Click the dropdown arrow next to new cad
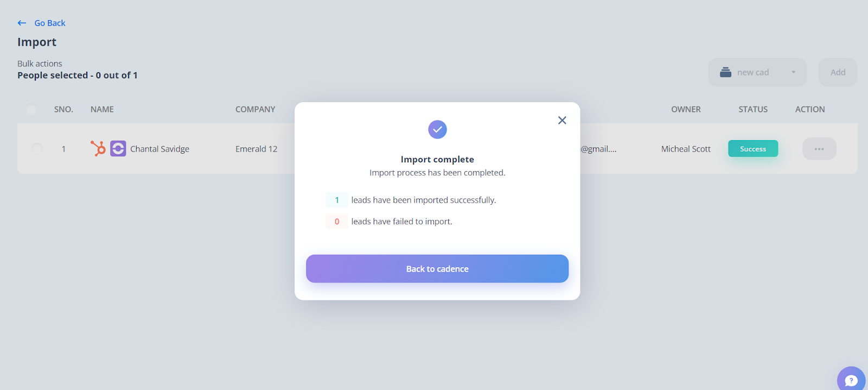The width and height of the screenshot is (868, 390). [x=793, y=72]
